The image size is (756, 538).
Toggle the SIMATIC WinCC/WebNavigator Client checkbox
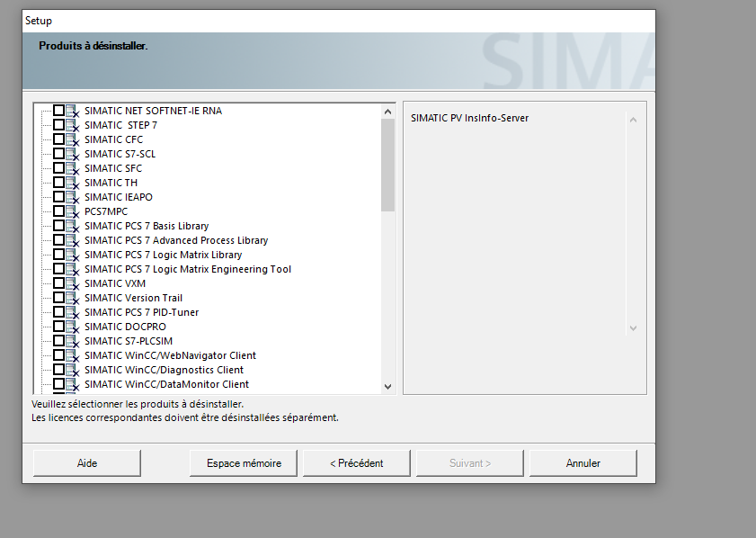point(58,355)
